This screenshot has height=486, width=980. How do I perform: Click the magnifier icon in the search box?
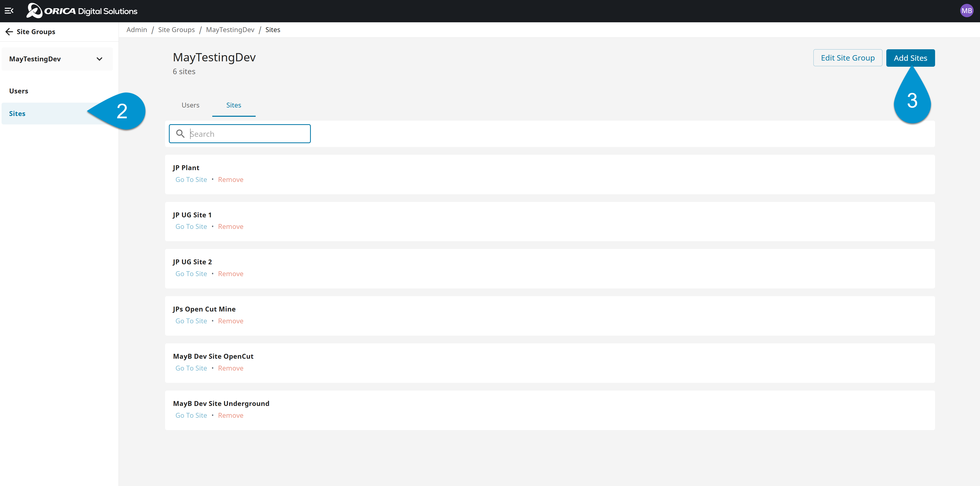[180, 134]
